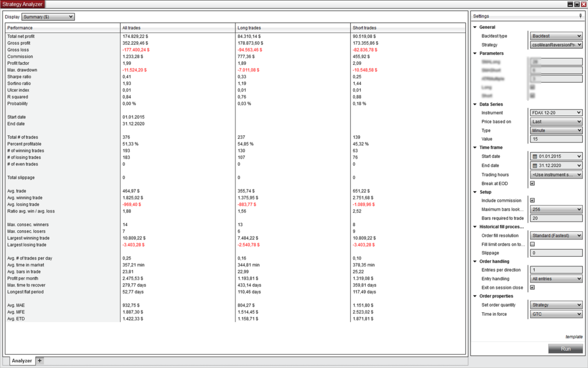This screenshot has height=368, width=588.
Task: Click the All trades column header
Action: point(178,28)
